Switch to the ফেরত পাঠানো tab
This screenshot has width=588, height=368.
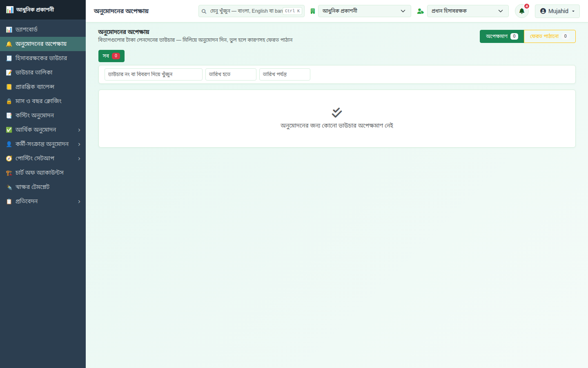click(550, 36)
